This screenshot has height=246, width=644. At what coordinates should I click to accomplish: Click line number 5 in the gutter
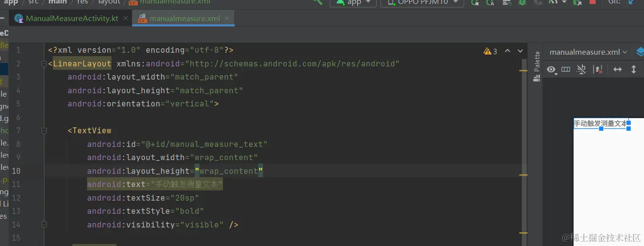pyautogui.click(x=18, y=104)
